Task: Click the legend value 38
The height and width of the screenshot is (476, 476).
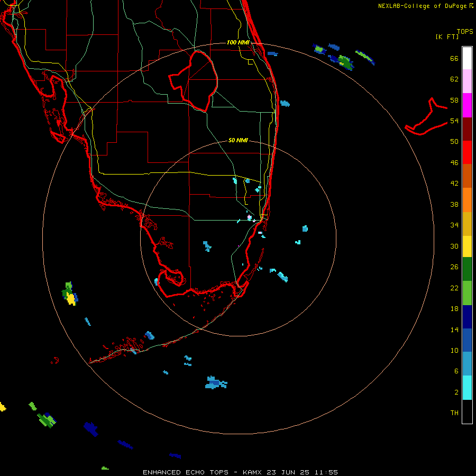Action: (x=454, y=204)
